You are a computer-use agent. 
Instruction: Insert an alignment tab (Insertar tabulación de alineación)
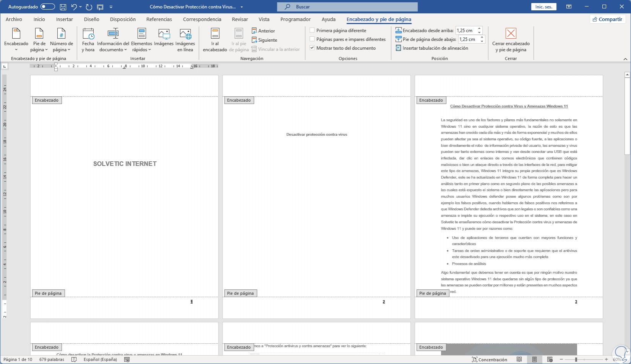pyautogui.click(x=432, y=48)
